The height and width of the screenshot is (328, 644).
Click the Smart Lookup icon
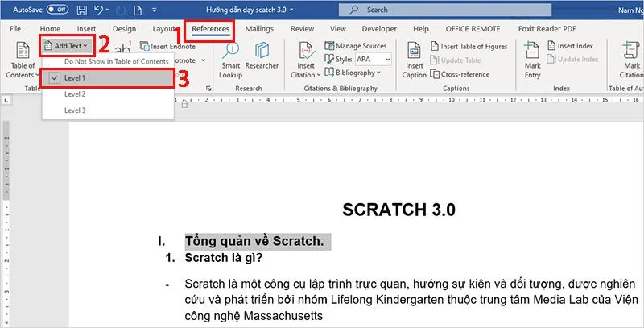click(x=230, y=60)
